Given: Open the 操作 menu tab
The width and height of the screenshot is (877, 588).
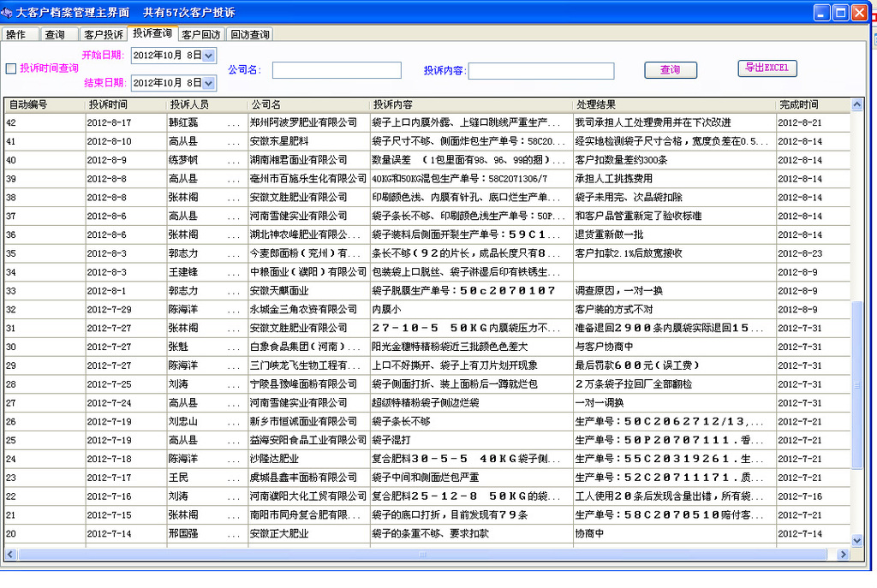Looking at the screenshot, I should coord(19,35).
